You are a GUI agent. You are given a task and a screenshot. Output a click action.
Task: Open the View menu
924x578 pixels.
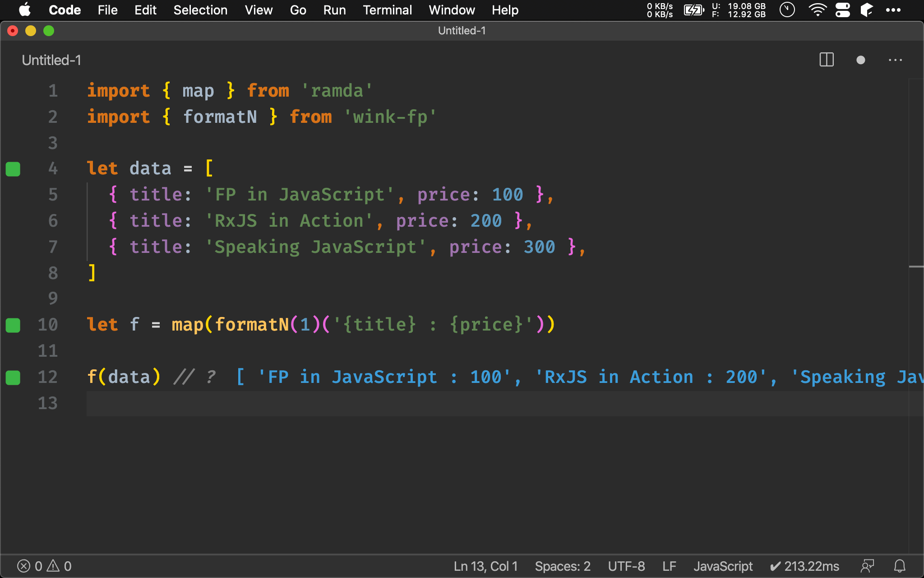click(259, 10)
